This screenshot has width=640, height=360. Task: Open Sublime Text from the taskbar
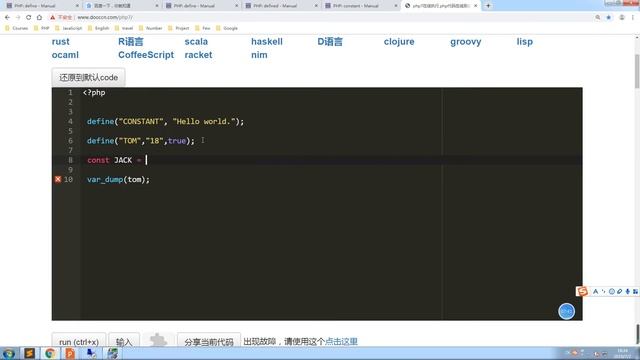29,353
